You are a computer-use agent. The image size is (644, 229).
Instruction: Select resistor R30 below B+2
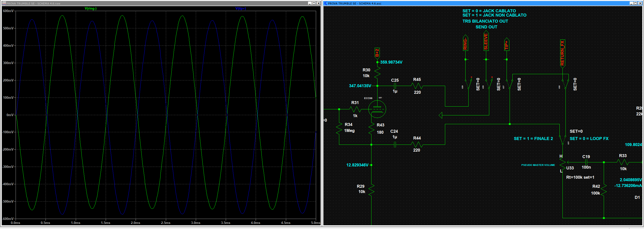coord(377,73)
